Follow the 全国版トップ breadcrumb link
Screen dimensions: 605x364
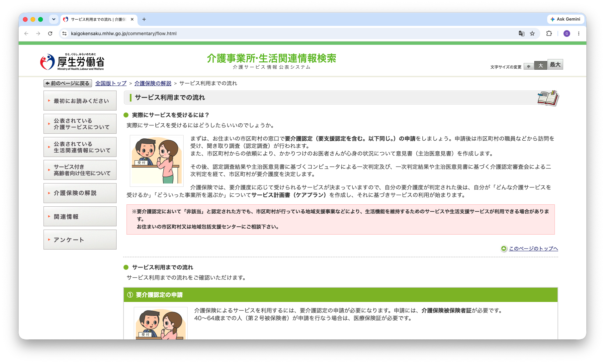tap(111, 83)
